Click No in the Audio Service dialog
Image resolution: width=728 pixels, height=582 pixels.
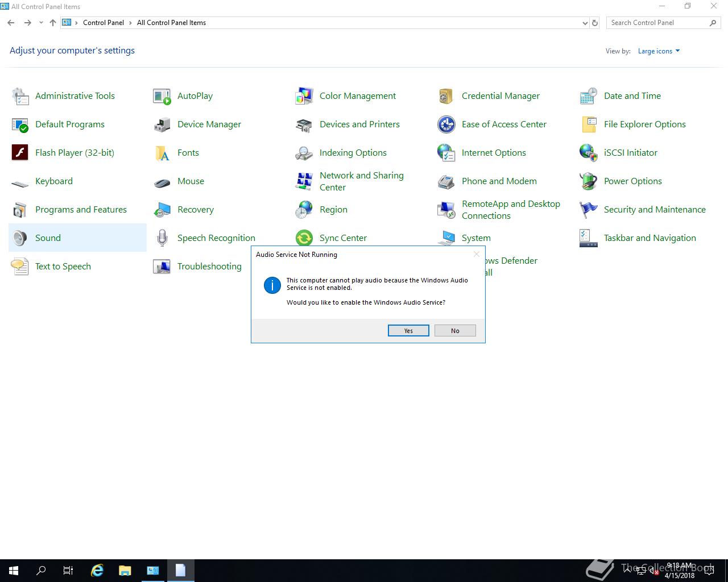coord(455,331)
